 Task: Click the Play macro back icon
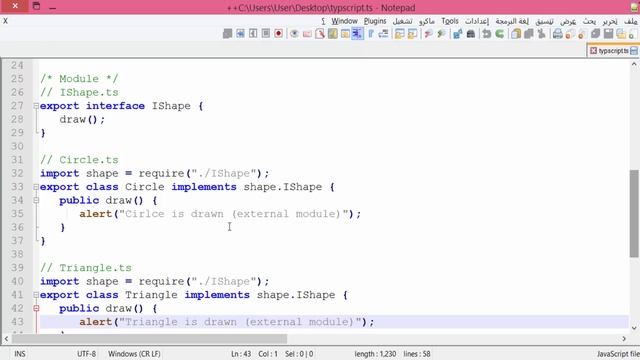click(x=253, y=34)
